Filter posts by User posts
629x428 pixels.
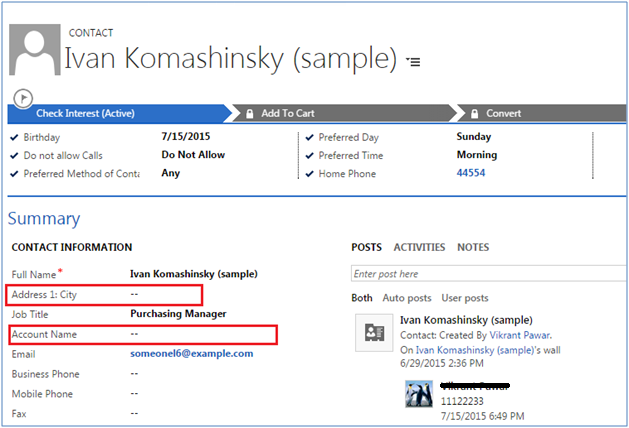[x=465, y=298]
